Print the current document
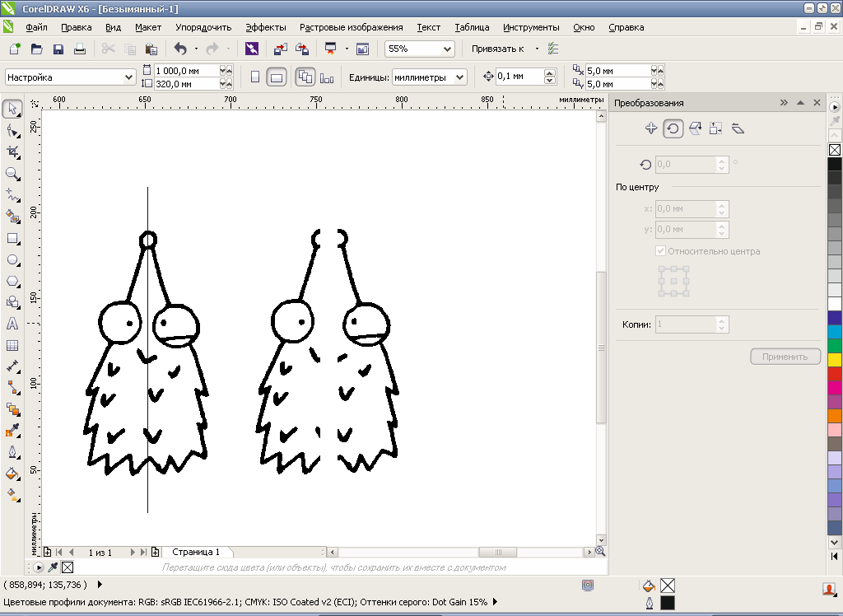This screenshot has width=843, height=616. [80, 49]
